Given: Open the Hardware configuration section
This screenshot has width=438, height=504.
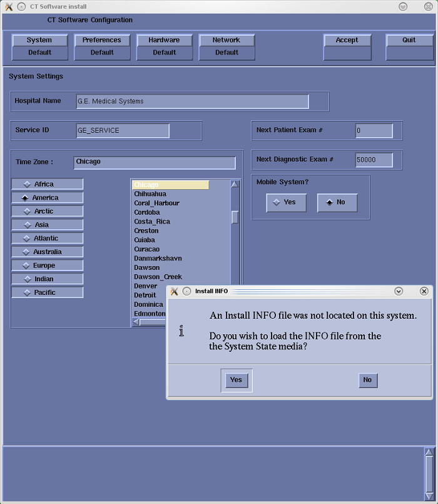Looking at the screenshot, I should coord(164,40).
